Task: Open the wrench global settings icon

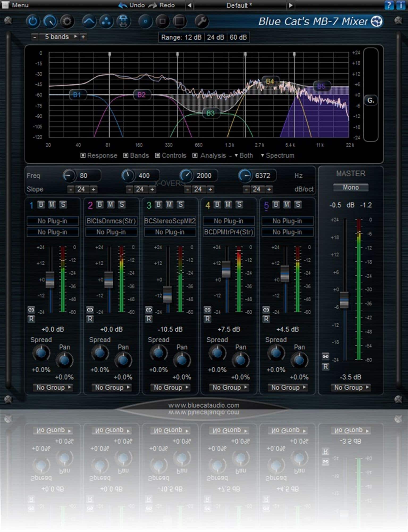Action: pos(201,21)
